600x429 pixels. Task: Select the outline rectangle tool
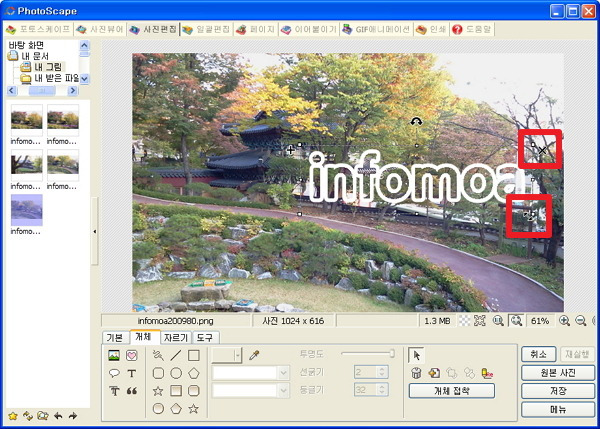194,355
